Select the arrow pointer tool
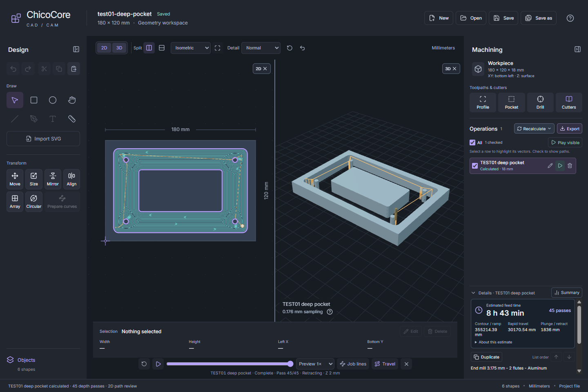Viewport: 588px width, 392px height. coord(15,100)
